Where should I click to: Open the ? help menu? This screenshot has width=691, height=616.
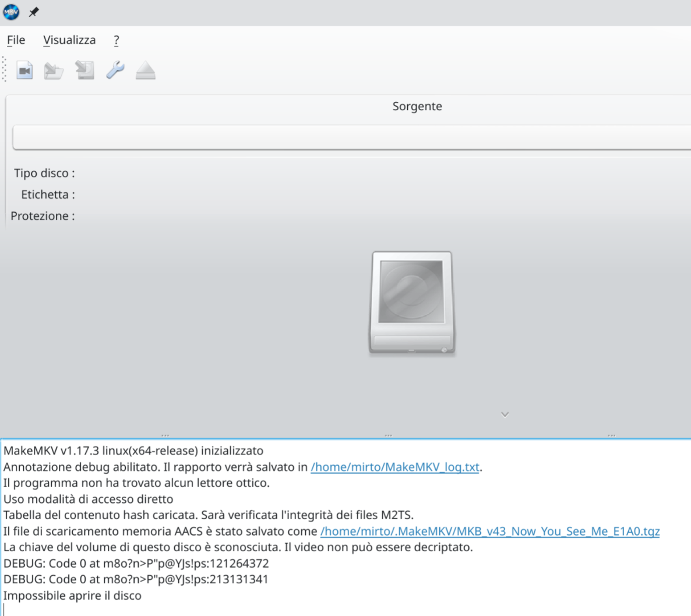point(117,40)
